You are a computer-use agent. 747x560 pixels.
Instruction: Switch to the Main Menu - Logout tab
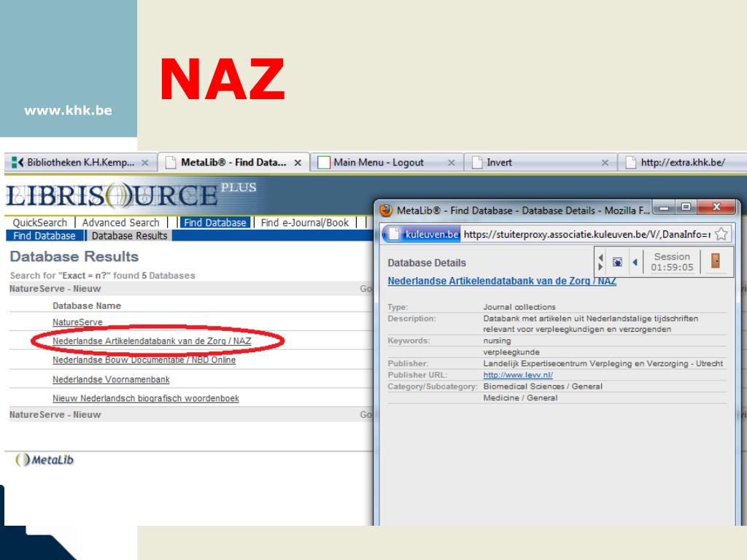tap(379, 163)
